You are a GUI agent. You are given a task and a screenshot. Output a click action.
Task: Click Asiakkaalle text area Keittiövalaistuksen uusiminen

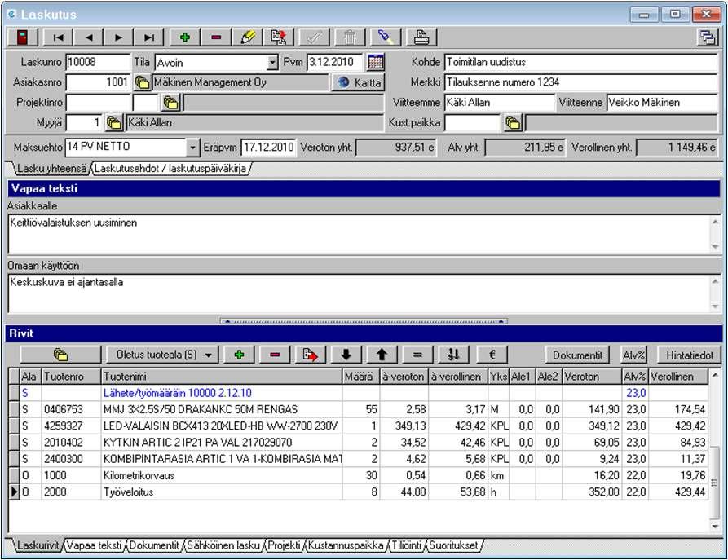[x=360, y=234]
